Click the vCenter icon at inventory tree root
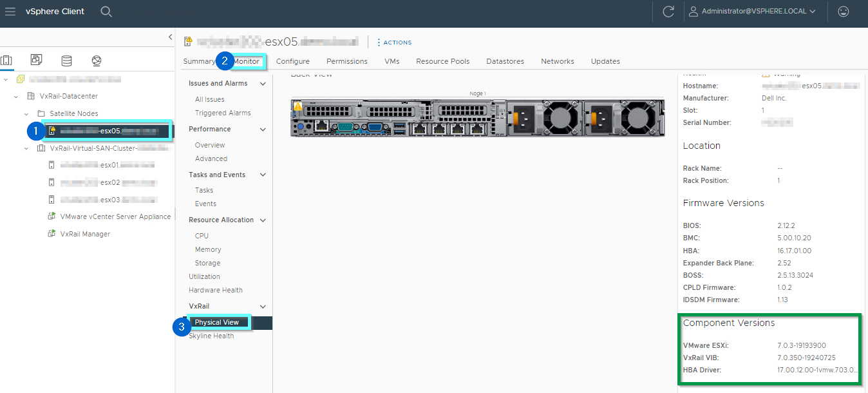Image resolution: width=868 pixels, height=393 pixels. 20,79
